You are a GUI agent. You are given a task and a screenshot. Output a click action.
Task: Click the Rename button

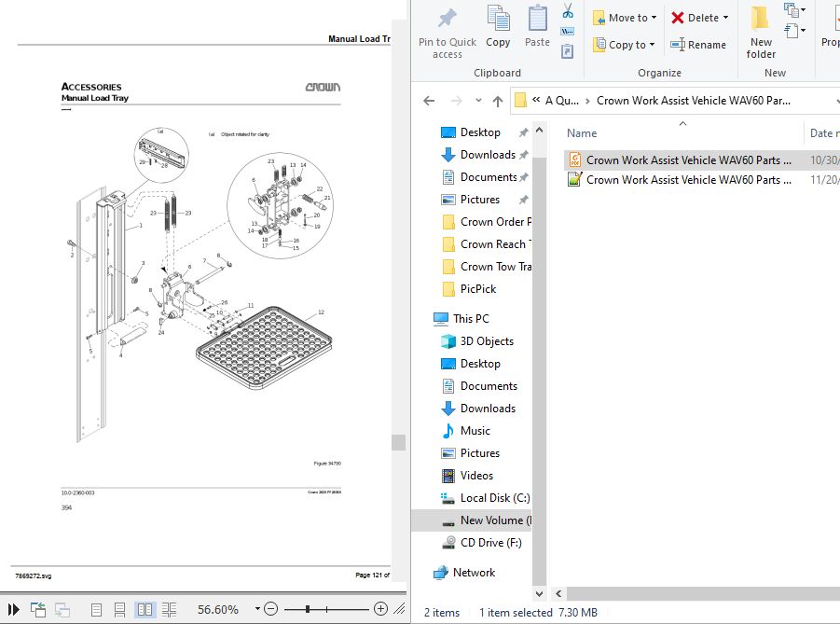click(697, 45)
